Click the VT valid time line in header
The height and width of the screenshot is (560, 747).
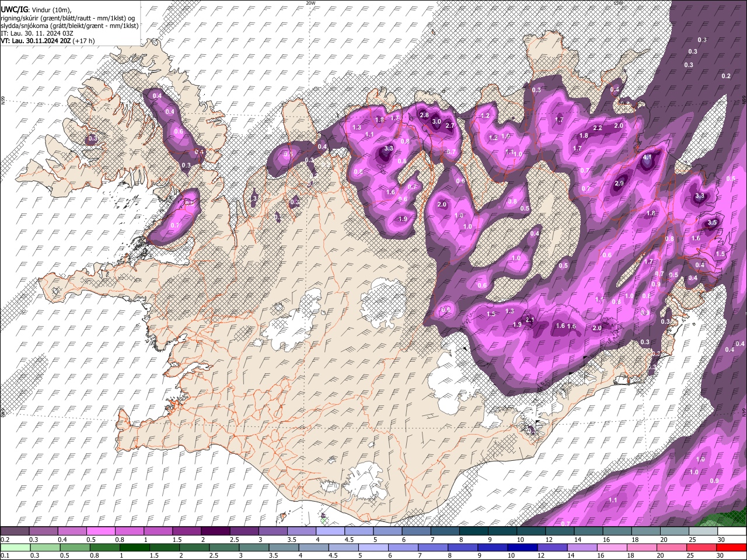pyautogui.click(x=48, y=41)
